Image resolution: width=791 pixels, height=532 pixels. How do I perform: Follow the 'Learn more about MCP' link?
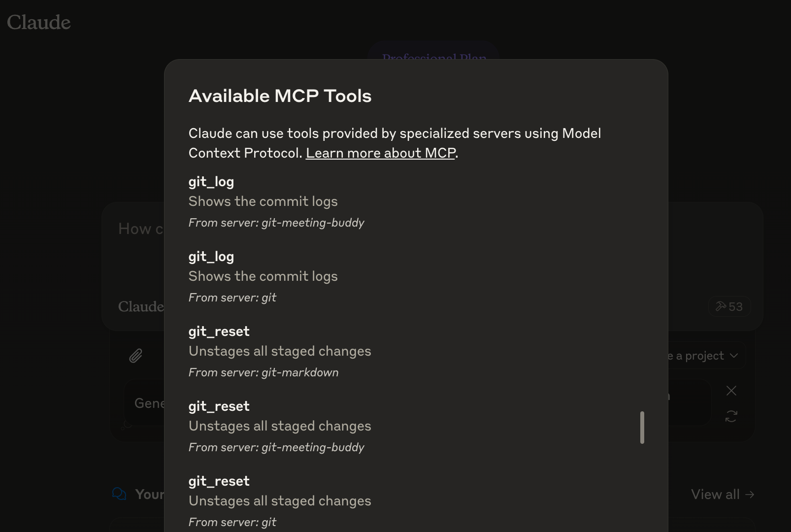pos(380,153)
